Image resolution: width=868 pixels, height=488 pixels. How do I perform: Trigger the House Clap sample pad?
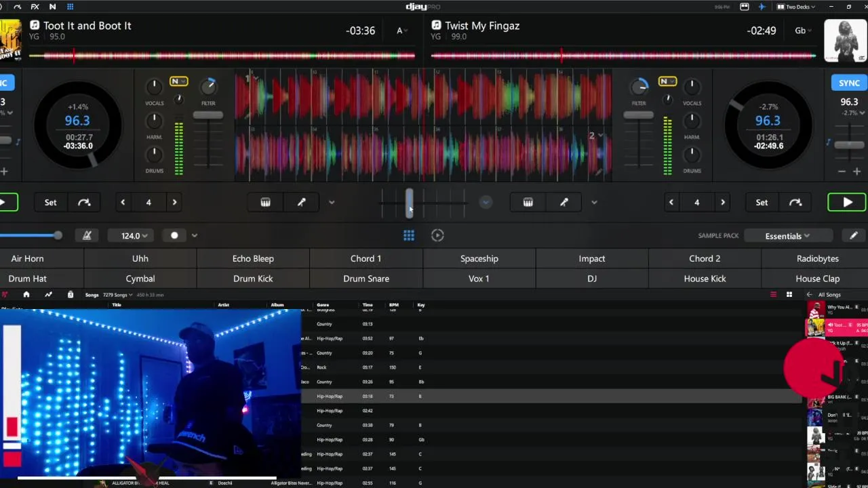click(x=817, y=279)
